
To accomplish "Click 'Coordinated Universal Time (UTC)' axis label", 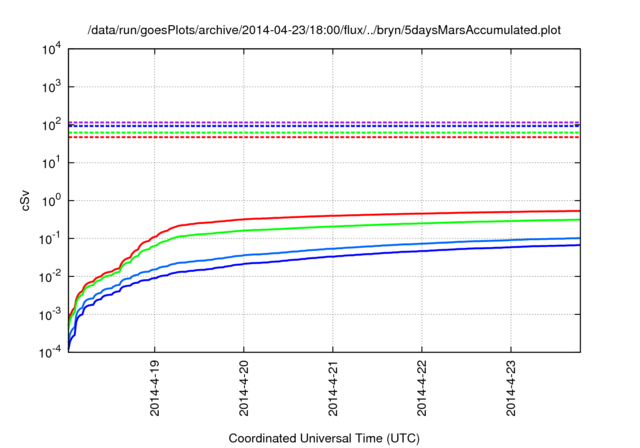I will 324,438.
